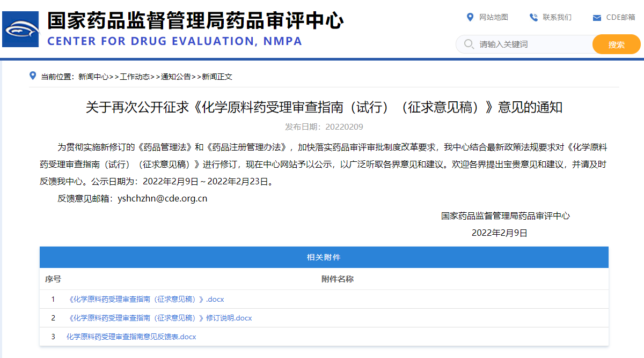Click the article title heading
Image resolution: width=644 pixels, height=358 pixels.
pyautogui.click(x=324, y=107)
